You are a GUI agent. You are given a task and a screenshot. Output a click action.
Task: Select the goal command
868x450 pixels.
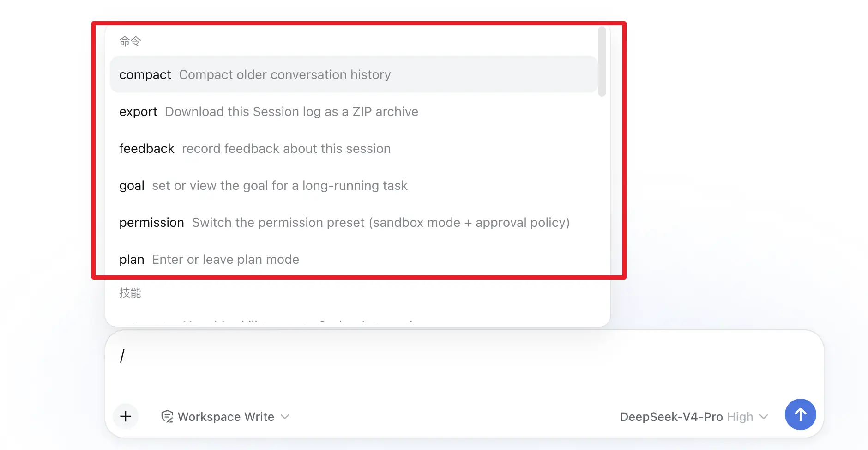[x=354, y=185]
